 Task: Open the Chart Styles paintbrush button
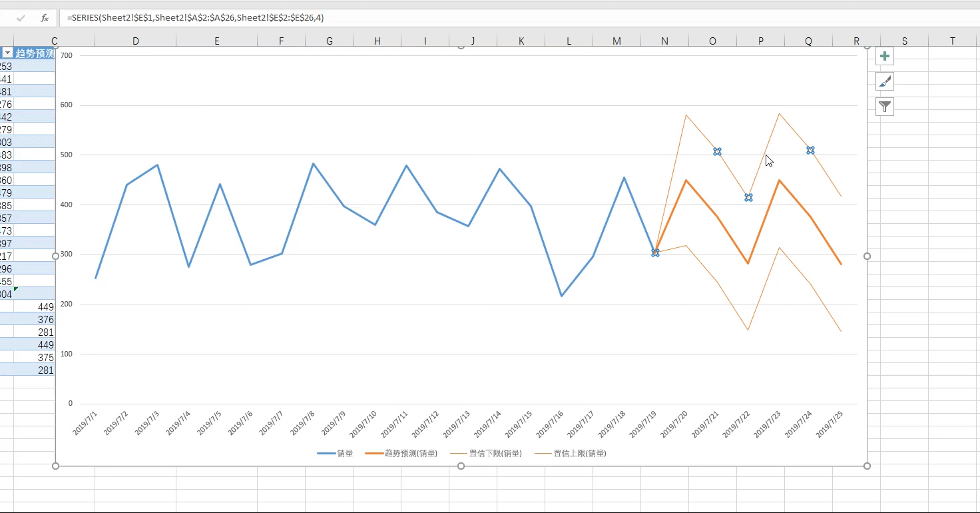(884, 81)
